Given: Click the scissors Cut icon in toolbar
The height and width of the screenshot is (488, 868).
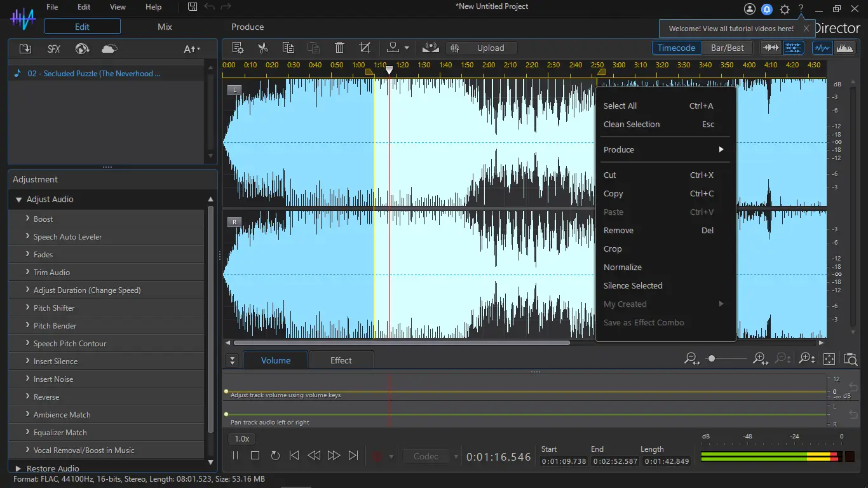Looking at the screenshot, I should (x=262, y=48).
